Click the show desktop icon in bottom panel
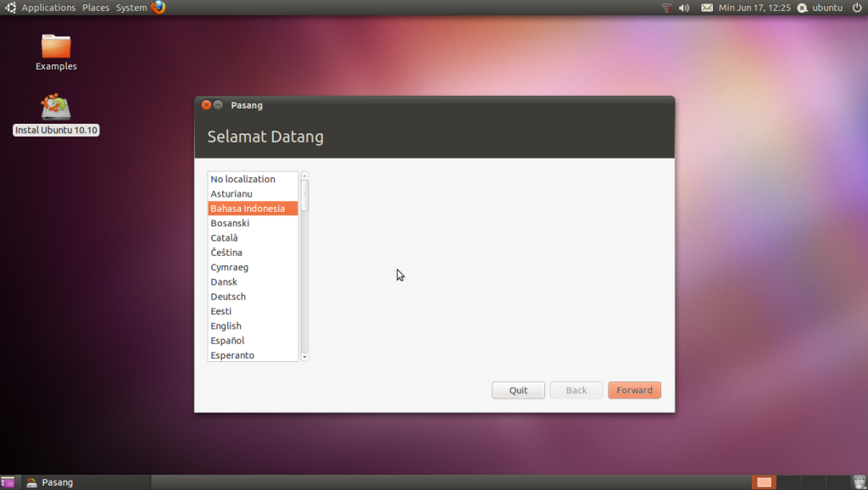 pos(8,482)
